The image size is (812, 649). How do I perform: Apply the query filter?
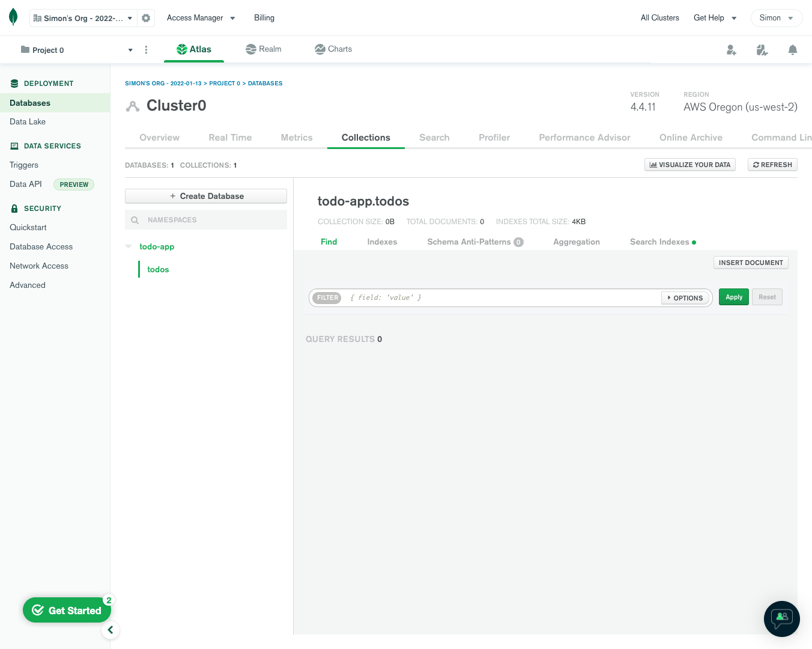(x=734, y=297)
